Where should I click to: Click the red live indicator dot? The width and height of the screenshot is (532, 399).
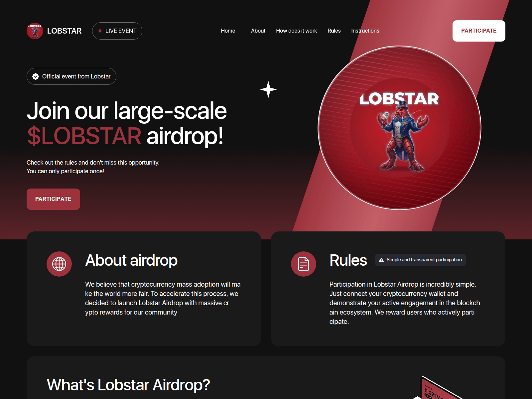tap(100, 31)
